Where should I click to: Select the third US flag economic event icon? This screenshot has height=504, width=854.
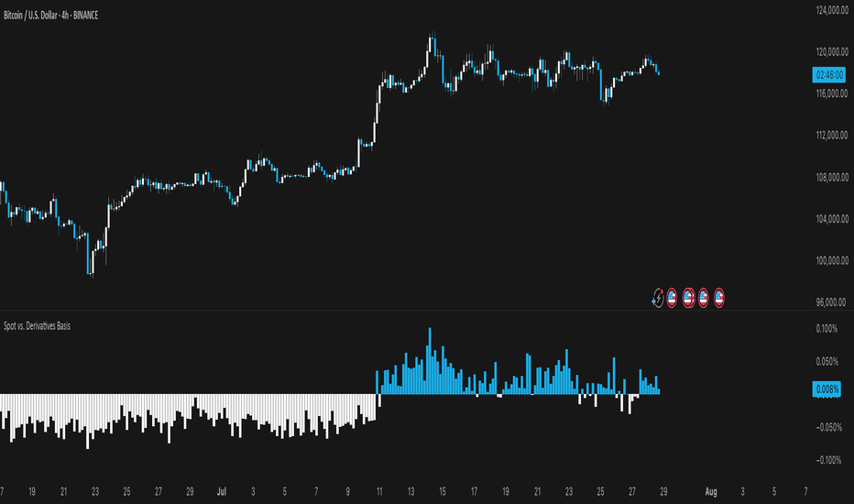point(703,298)
